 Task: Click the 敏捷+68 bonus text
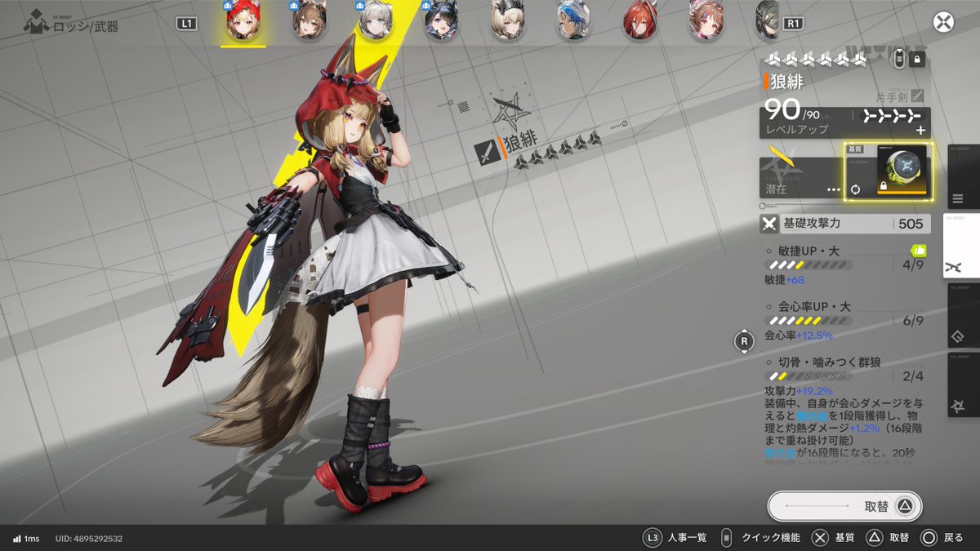784,280
